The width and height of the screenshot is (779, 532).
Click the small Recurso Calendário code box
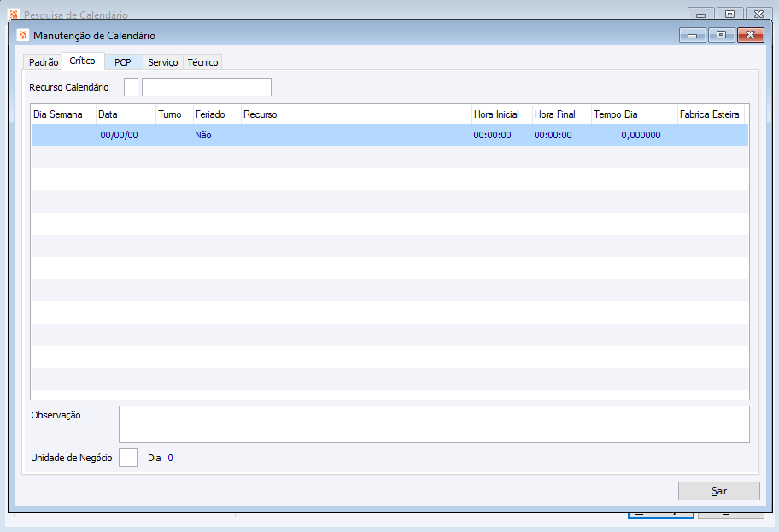(132, 87)
